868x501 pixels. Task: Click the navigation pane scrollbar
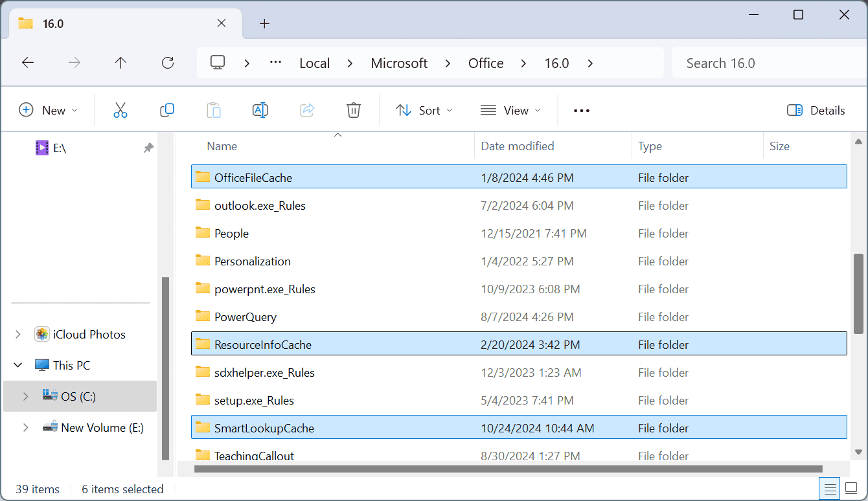pos(166,368)
